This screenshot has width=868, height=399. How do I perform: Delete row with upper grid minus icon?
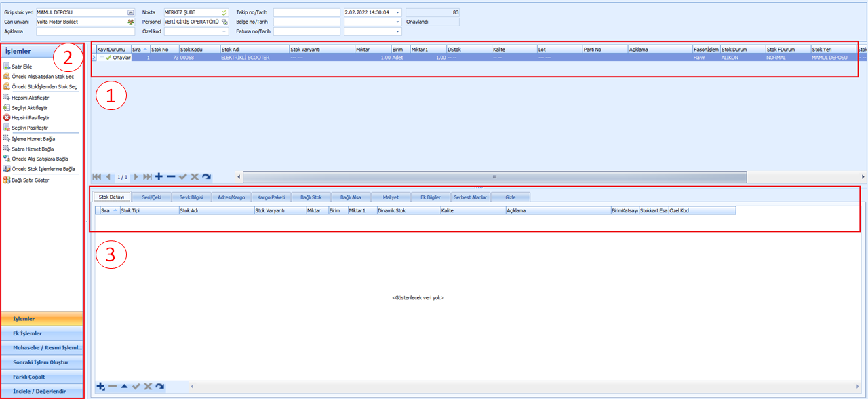click(x=171, y=176)
